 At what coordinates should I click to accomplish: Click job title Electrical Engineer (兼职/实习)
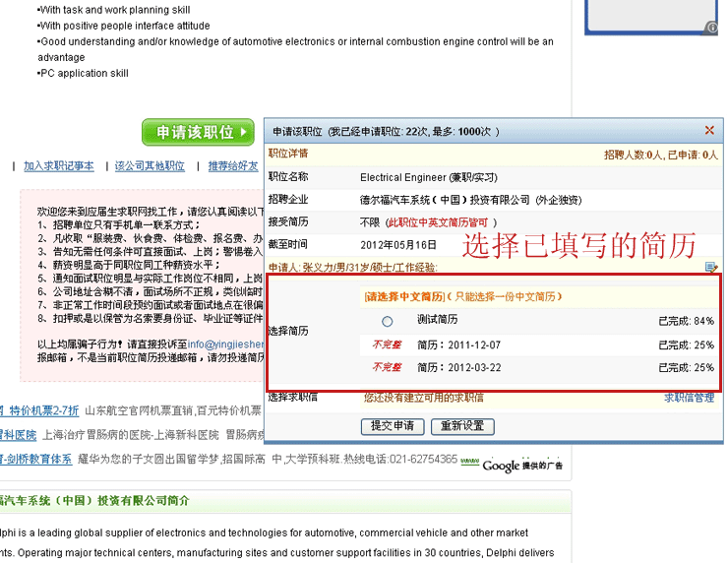(429, 177)
